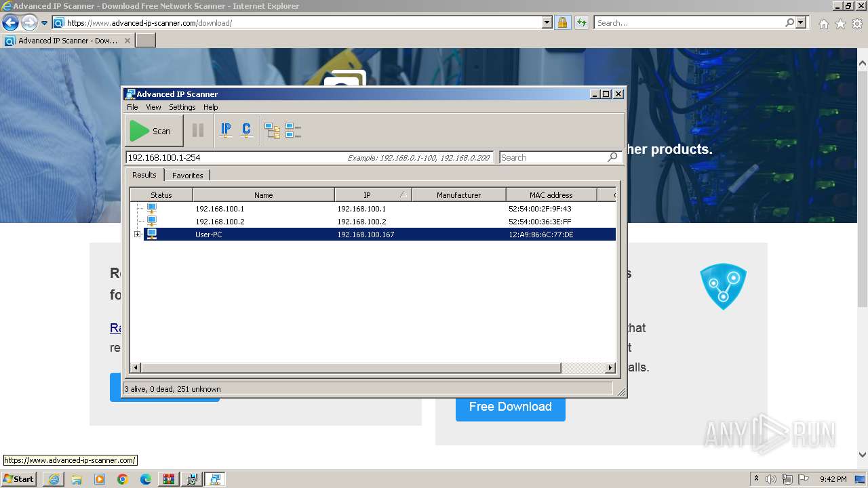Click the IE Favorites star icon
The height and width of the screenshot is (488, 868).
pos(840,24)
